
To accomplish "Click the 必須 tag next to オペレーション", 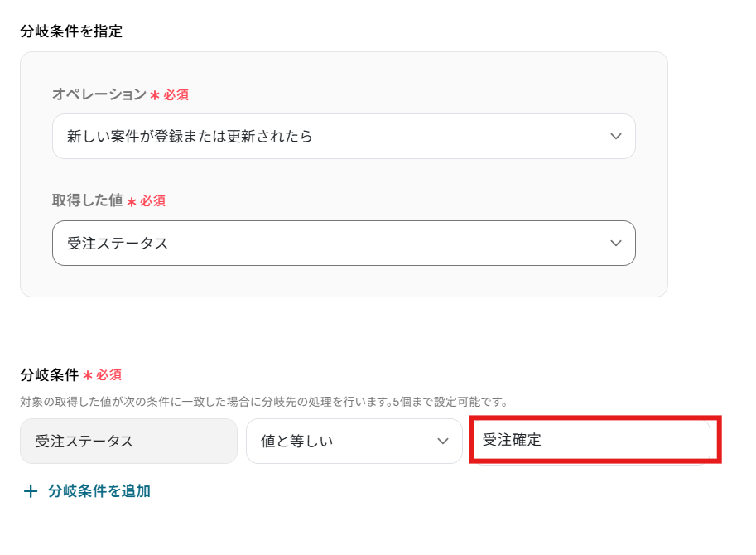I will pyautogui.click(x=176, y=95).
